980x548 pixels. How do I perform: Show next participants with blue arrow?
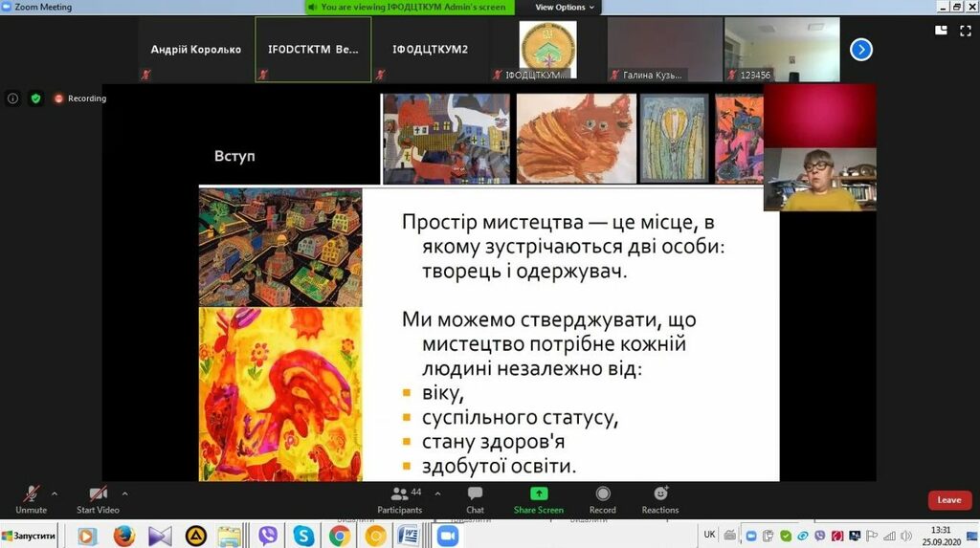(861, 50)
